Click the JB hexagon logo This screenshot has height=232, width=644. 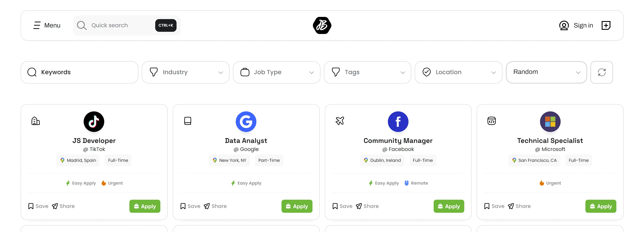(322, 25)
